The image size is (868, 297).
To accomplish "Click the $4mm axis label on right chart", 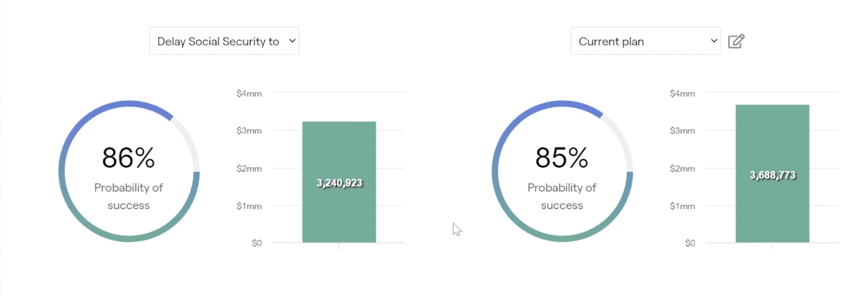I will (682, 94).
